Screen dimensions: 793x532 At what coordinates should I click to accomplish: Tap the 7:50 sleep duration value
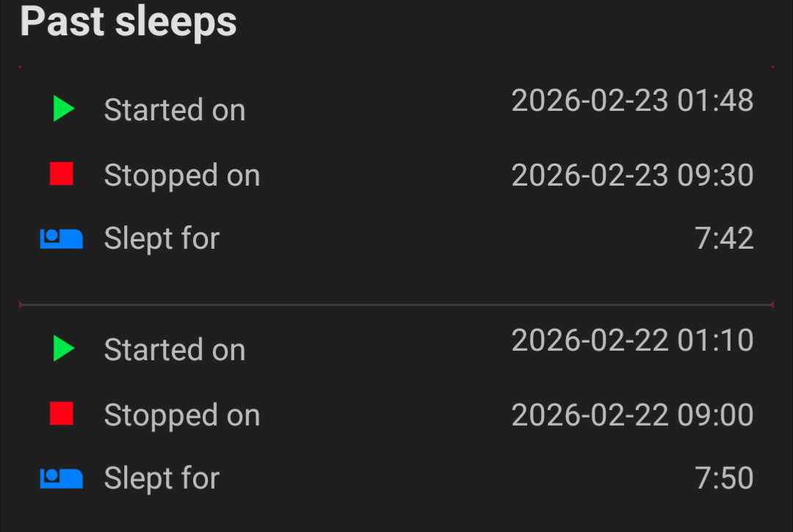tap(724, 478)
